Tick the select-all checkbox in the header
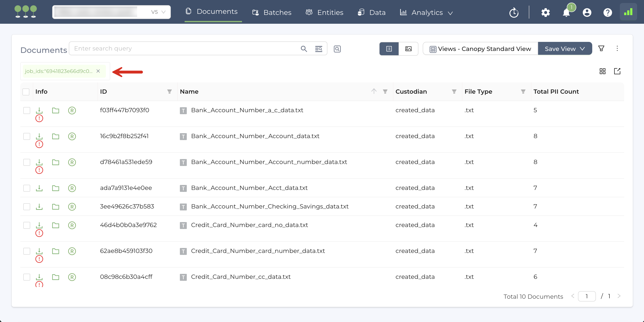 point(26,92)
